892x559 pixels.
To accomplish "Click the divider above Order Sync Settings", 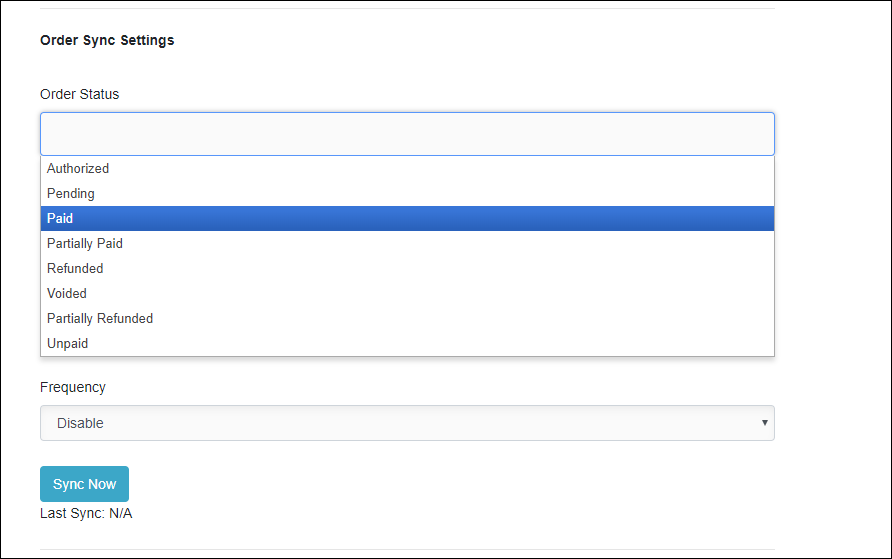I will click(407, 9).
